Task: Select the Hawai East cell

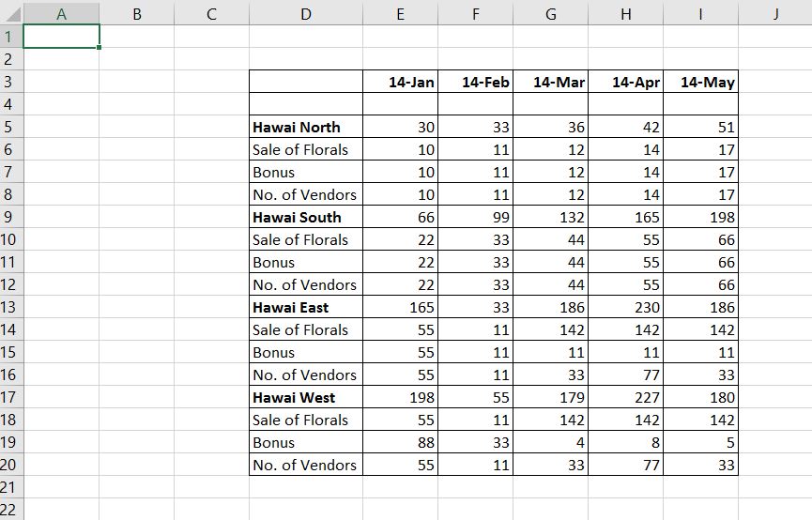Action: (x=306, y=307)
